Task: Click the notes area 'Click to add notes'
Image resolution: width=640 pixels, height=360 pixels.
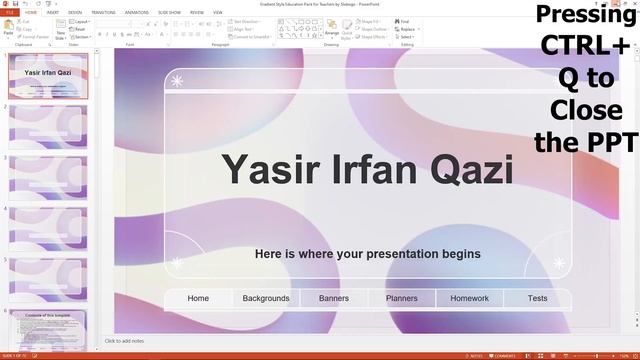Action: [x=124, y=341]
